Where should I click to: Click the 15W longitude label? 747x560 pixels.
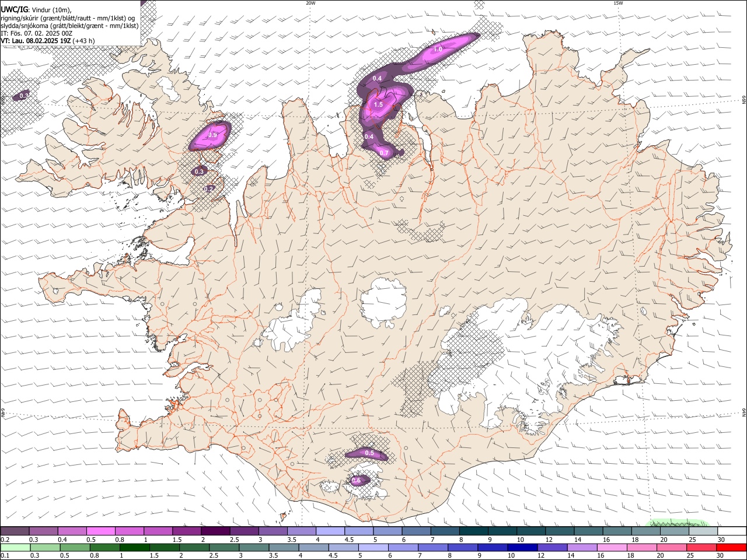[x=618, y=3]
